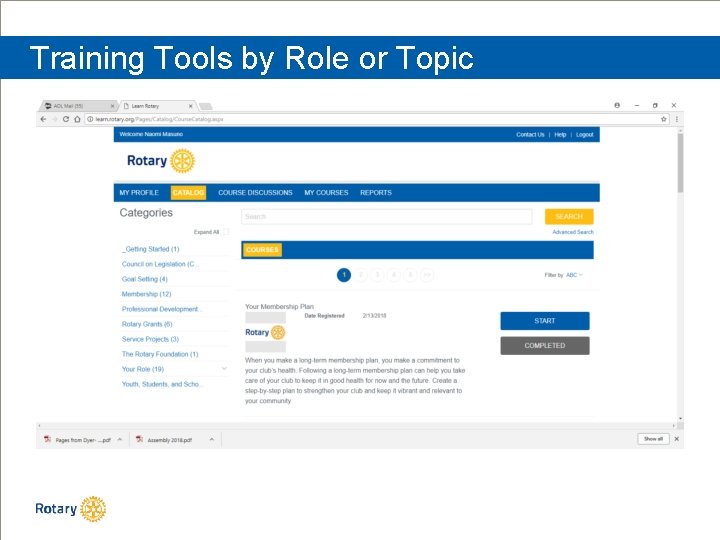Open the Service Projects (3) category

tap(150, 339)
